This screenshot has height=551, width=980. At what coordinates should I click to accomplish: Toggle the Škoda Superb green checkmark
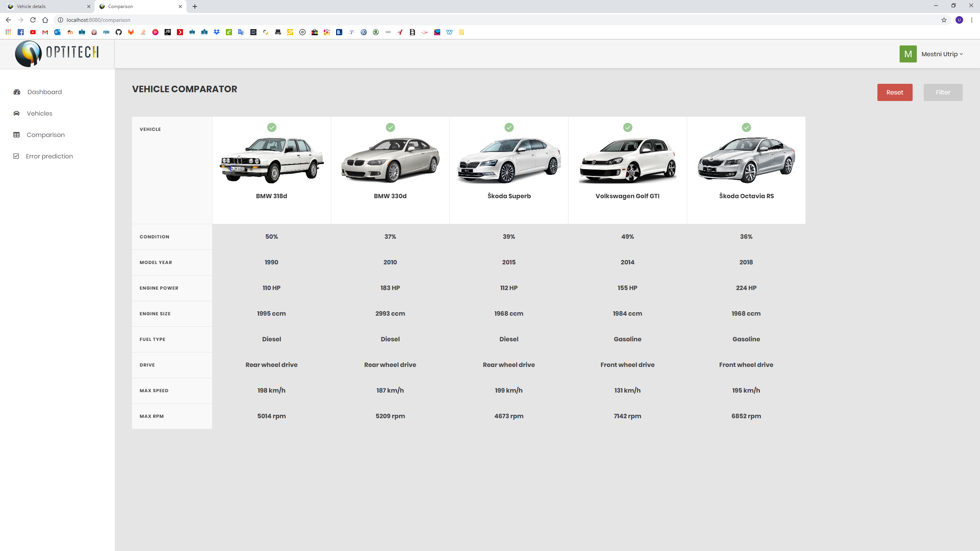(509, 127)
